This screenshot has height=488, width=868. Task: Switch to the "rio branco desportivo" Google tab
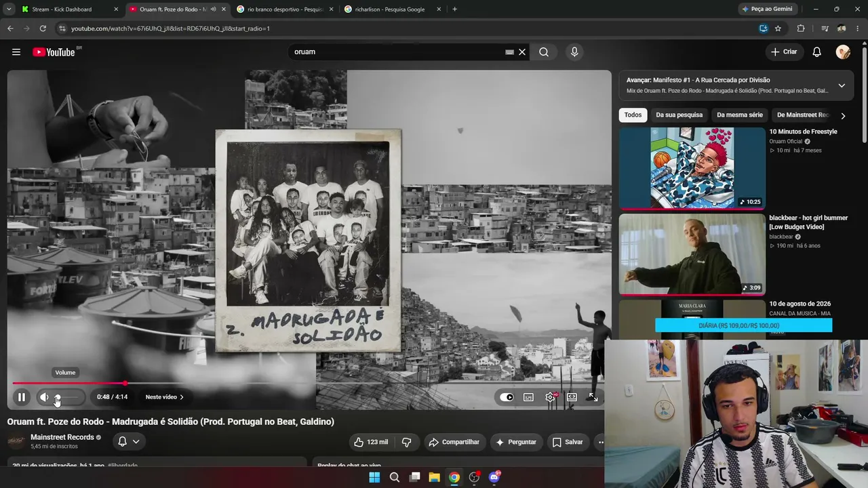tap(285, 9)
